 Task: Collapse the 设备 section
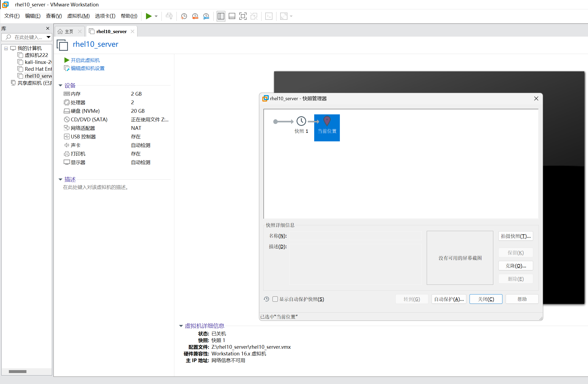[60, 86]
